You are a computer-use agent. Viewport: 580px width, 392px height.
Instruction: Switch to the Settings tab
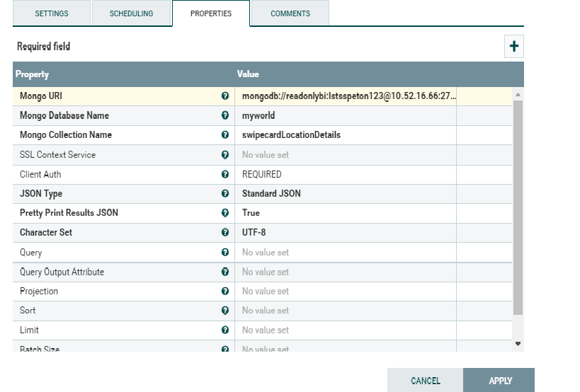click(52, 13)
